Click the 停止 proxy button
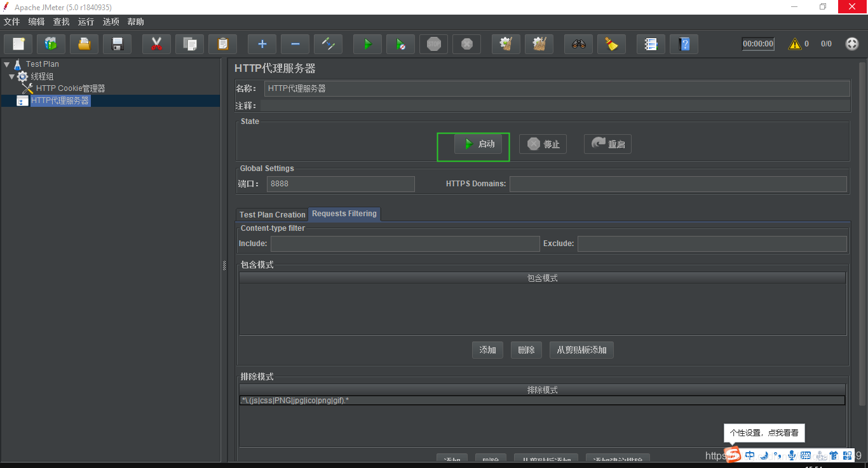Viewport: 868px width, 468px height. 543,144
